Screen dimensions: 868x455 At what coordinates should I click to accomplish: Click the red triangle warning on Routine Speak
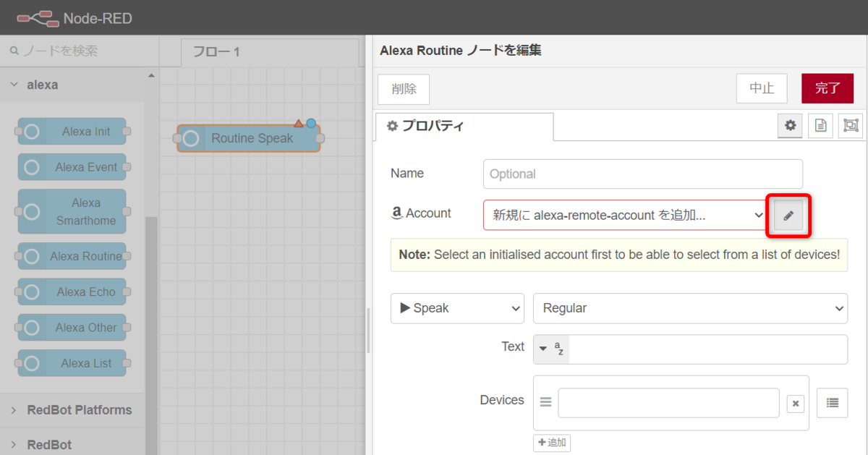tap(299, 123)
